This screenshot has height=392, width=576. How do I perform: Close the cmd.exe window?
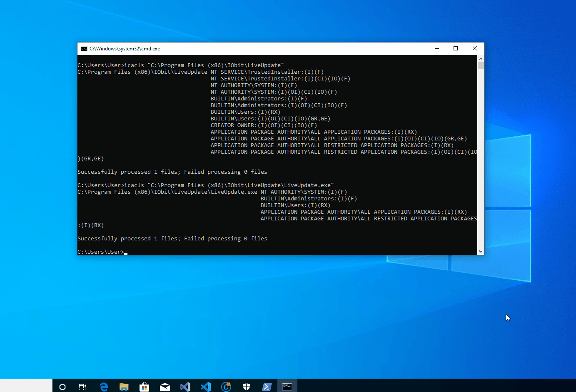[475, 49]
